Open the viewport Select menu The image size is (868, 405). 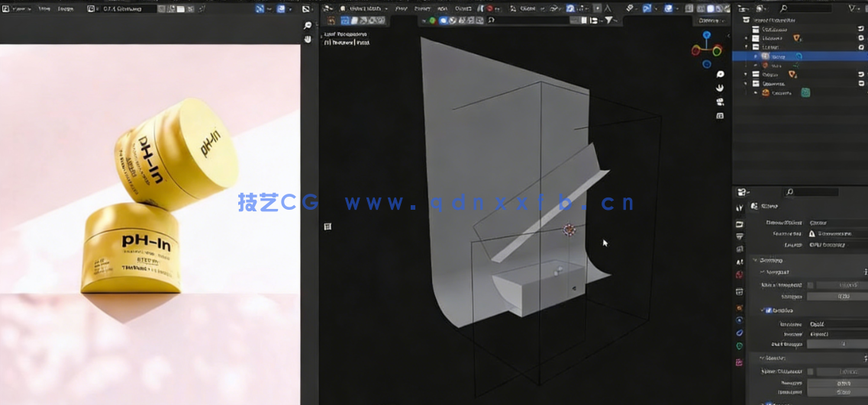click(x=422, y=8)
